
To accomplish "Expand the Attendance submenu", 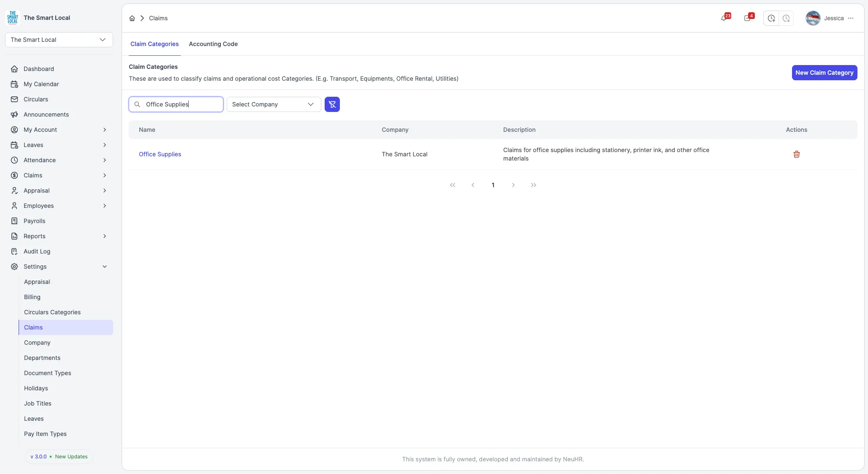I will [105, 160].
